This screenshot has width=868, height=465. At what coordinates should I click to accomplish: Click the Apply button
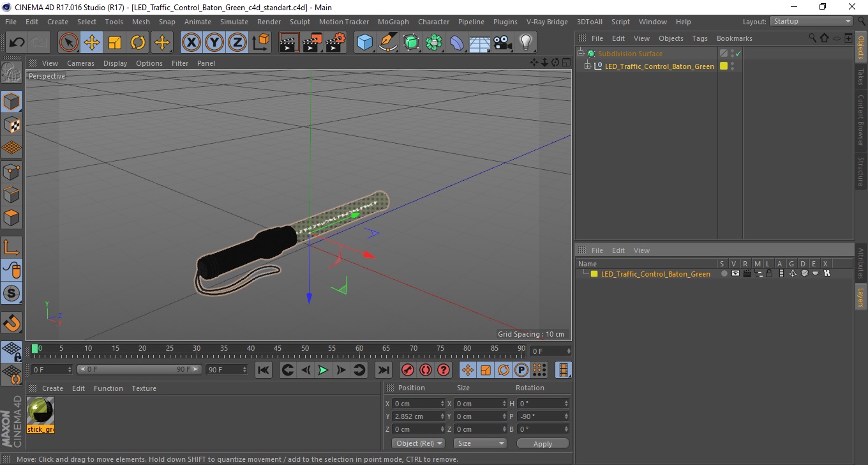click(x=542, y=443)
